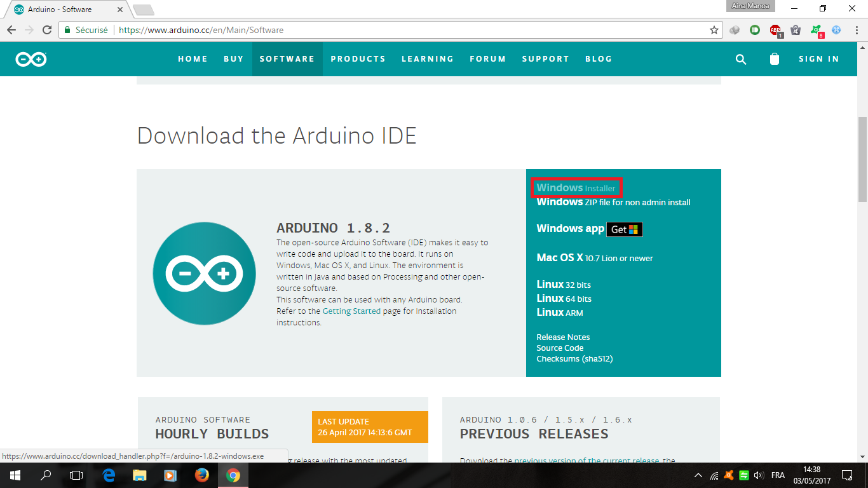The image size is (868, 488).
Task: Open Chrome's three-dot menu
Action: [856, 30]
